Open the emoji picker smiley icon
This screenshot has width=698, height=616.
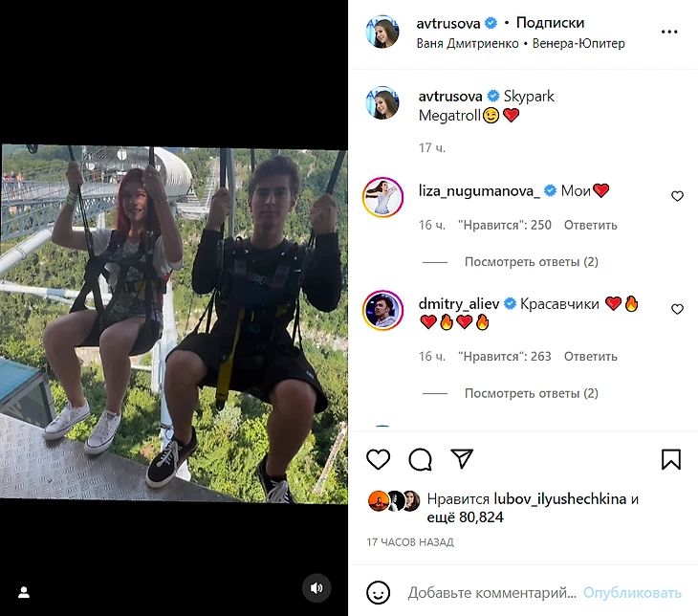[x=378, y=593]
